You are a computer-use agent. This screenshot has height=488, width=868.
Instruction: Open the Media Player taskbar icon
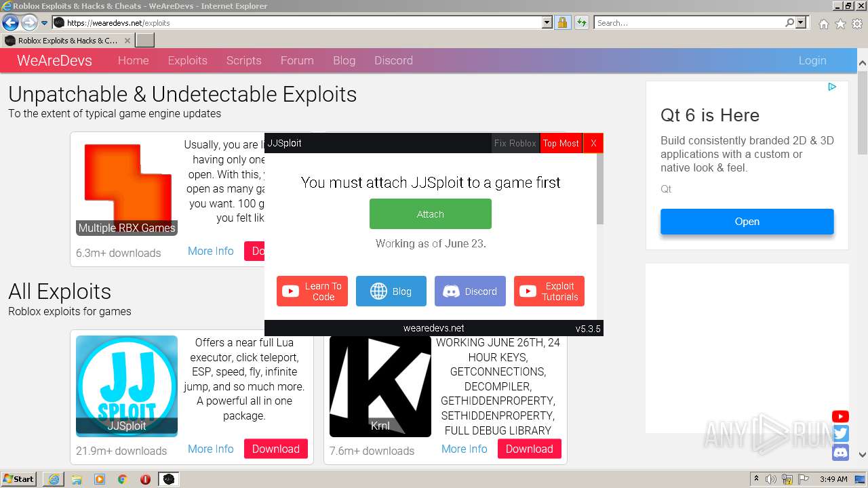tap(100, 479)
